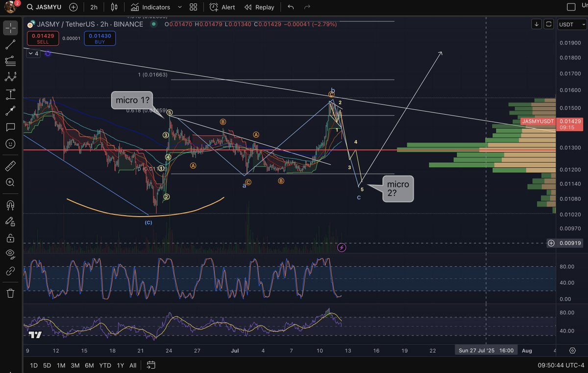This screenshot has width=588, height=373.
Task: Click the 1 (0.01663) Fibonacci level label
Action: (x=153, y=75)
